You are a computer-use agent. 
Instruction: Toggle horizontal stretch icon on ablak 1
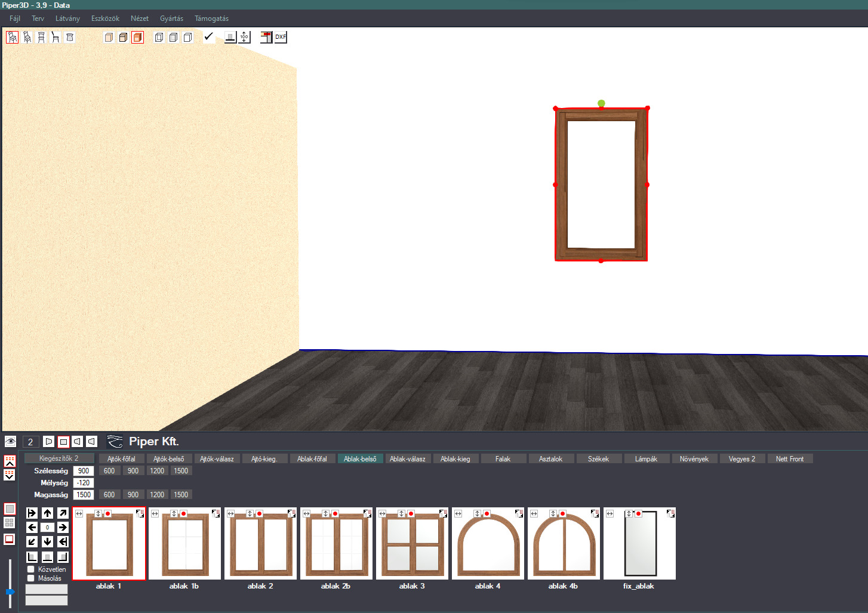(x=79, y=513)
